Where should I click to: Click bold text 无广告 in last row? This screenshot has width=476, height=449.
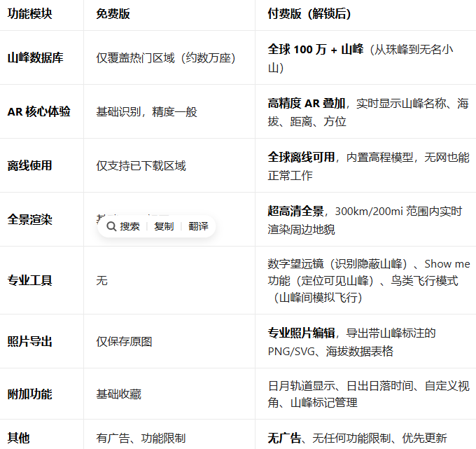284,438
